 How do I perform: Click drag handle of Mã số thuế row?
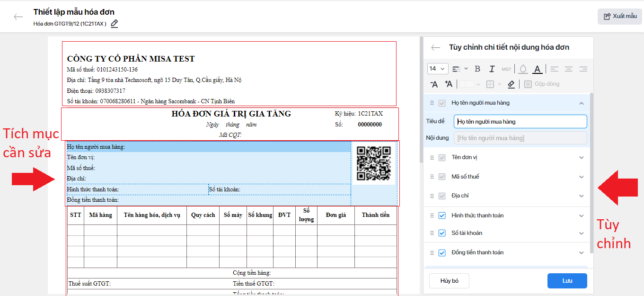pyautogui.click(x=432, y=177)
